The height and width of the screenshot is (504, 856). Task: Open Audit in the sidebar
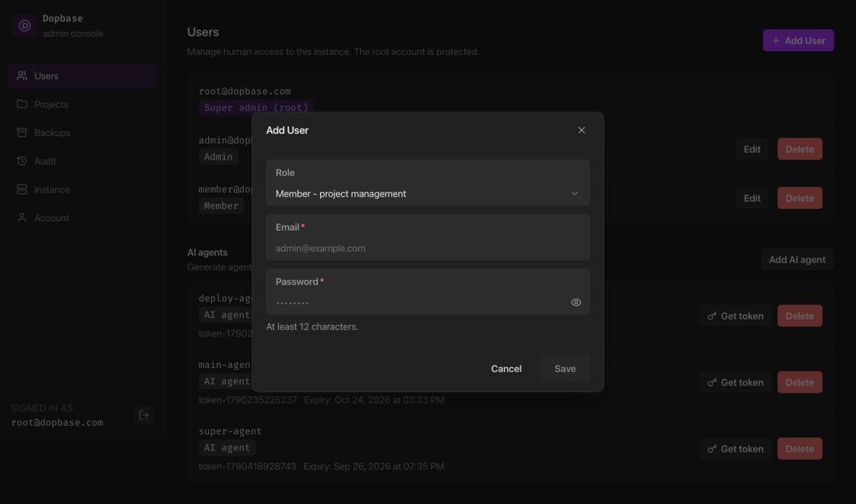click(x=83, y=161)
